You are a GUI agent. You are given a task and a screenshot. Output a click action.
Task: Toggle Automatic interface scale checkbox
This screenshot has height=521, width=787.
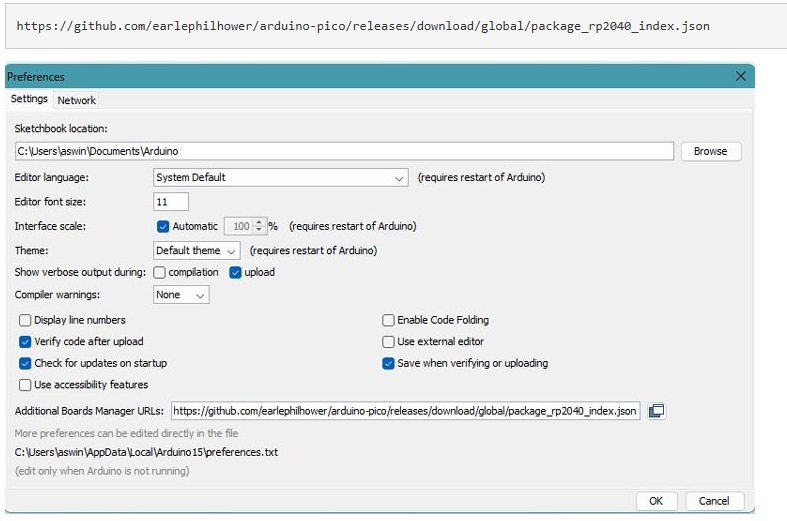point(163,226)
